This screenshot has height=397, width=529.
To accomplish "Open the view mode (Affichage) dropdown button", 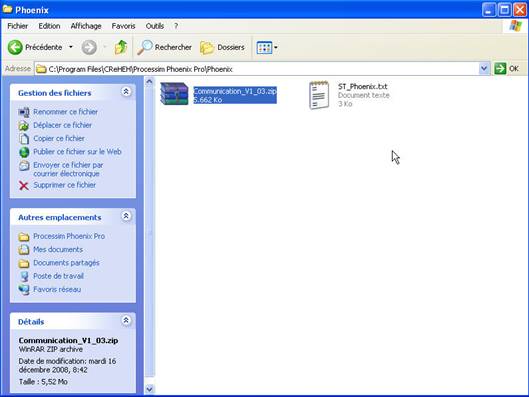I will [x=267, y=48].
